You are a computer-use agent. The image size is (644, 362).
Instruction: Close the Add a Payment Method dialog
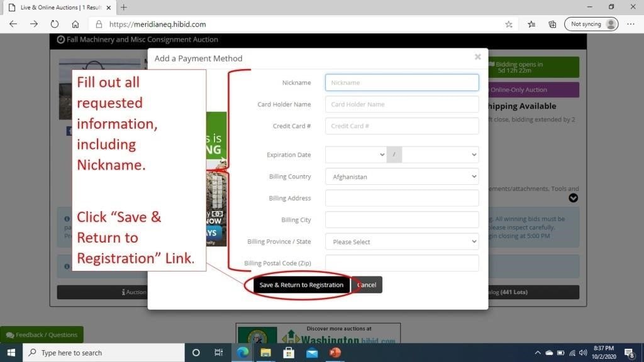click(x=478, y=57)
